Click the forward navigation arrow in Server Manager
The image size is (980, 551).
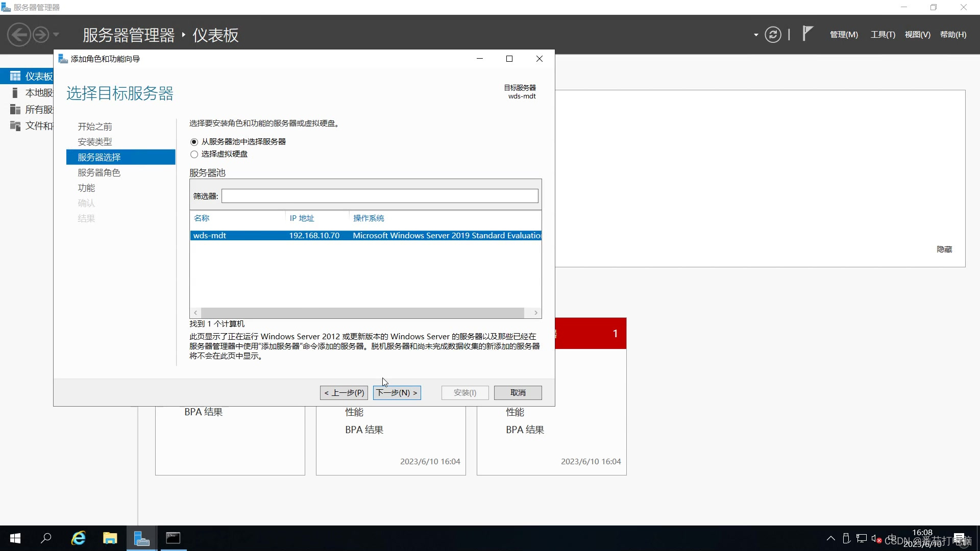point(41,35)
